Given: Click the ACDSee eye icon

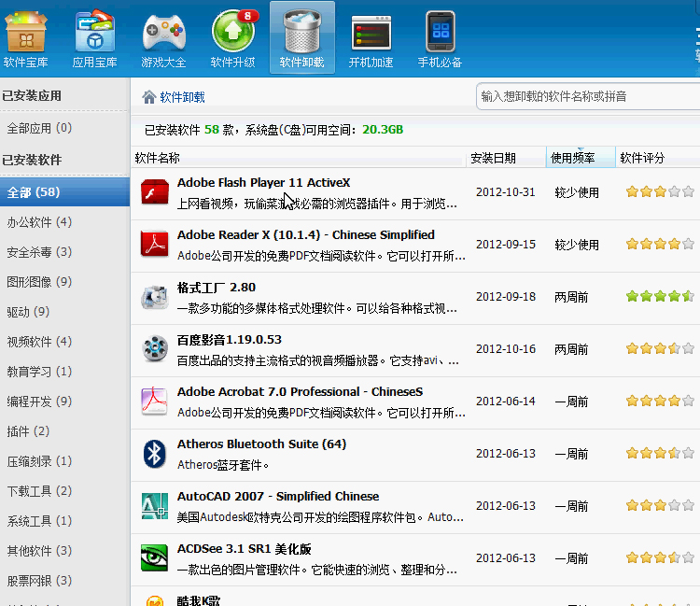Looking at the screenshot, I should 154,558.
